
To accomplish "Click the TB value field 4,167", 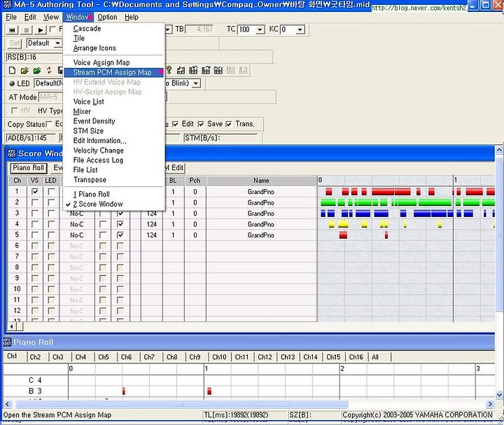I will point(201,29).
